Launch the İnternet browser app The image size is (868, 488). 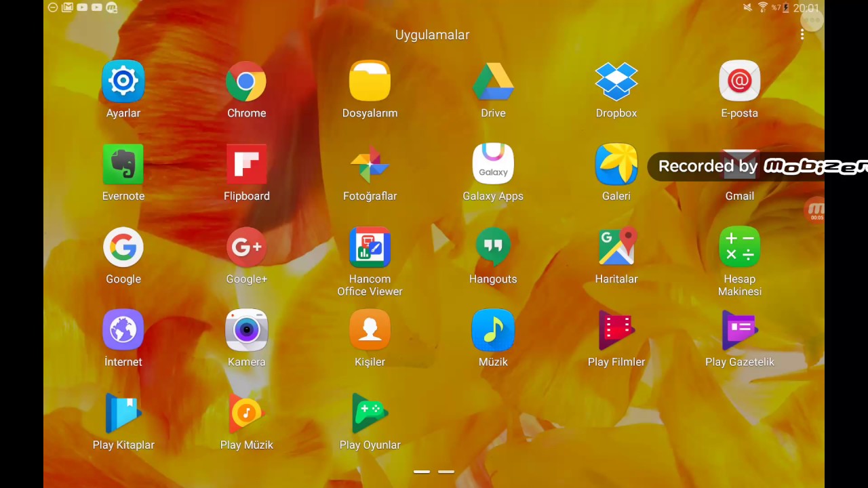(x=123, y=330)
